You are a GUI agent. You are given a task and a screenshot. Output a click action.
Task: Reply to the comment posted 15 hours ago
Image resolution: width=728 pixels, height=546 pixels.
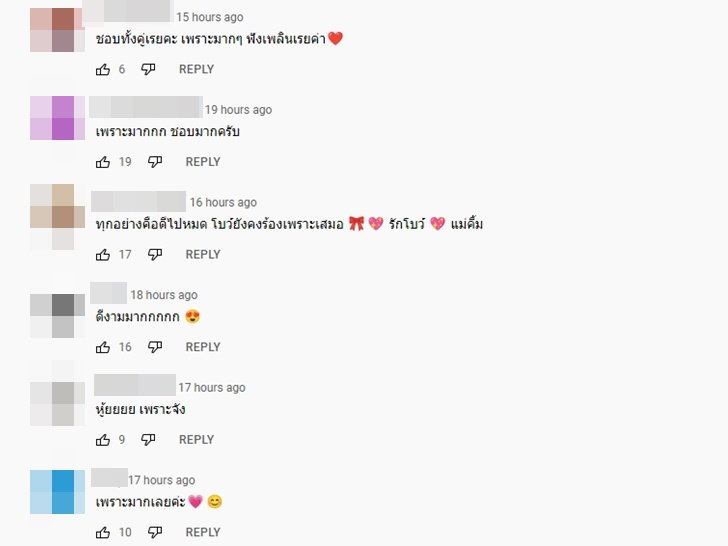click(x=196, y=69)
